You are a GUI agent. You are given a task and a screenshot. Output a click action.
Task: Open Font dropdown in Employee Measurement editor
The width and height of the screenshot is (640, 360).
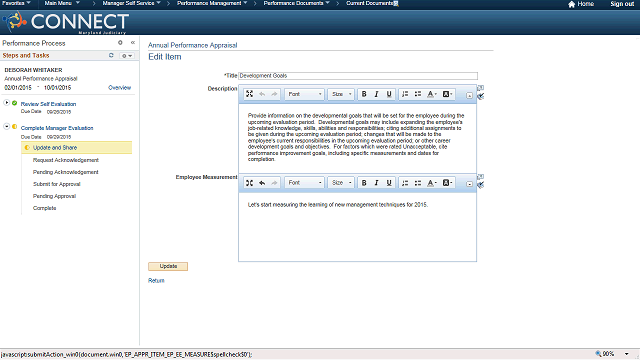304,182
